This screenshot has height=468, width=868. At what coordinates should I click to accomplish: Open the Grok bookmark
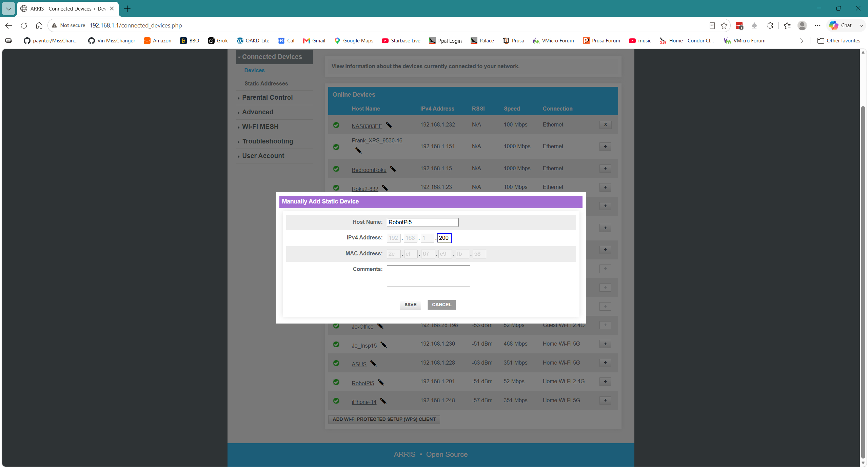pyautogui.click(x=218, y=41)
